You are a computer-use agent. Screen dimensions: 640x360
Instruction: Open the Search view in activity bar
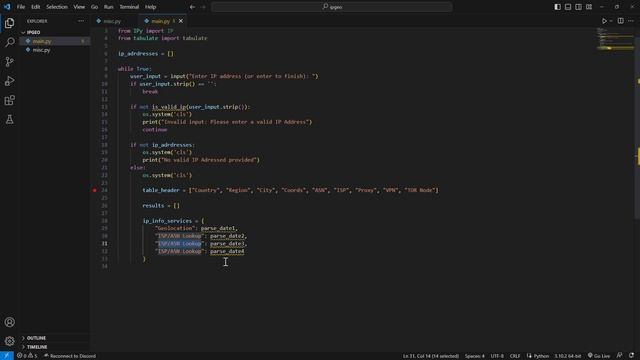point(9,42)
